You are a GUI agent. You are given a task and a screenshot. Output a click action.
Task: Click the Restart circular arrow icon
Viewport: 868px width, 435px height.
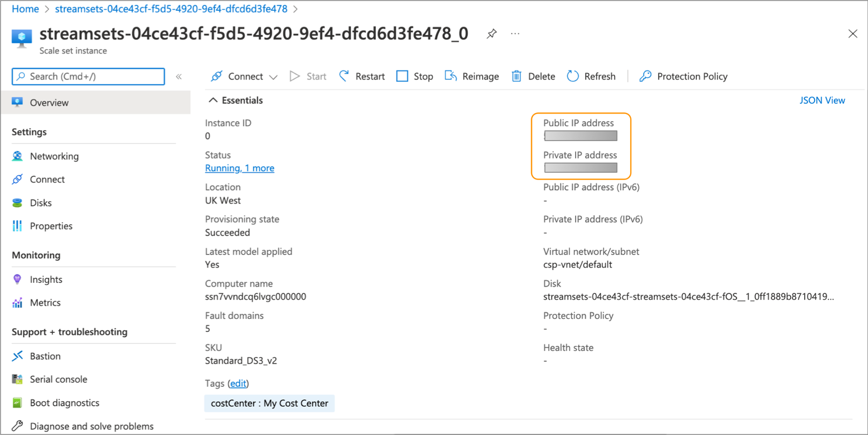[x=344, y=76]
